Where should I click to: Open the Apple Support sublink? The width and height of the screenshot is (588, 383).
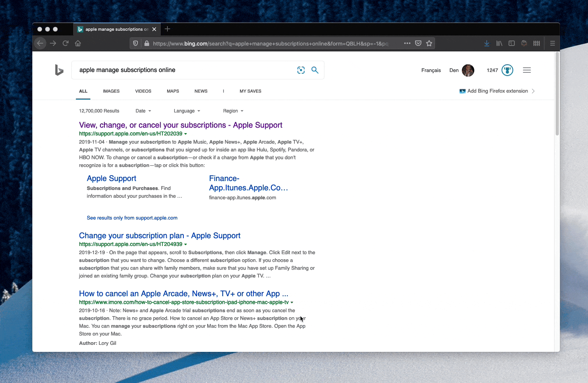pyautogui.click(x=111, y=178)
